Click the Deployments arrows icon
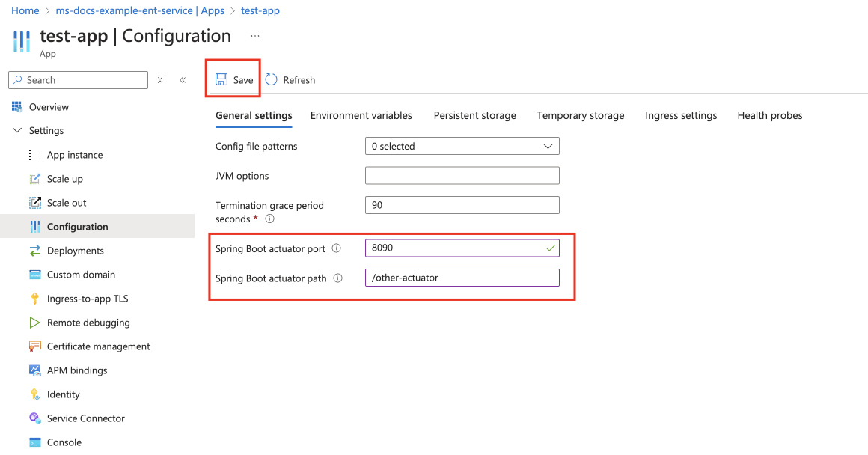The image size is (868, 455). click(35, 251)
